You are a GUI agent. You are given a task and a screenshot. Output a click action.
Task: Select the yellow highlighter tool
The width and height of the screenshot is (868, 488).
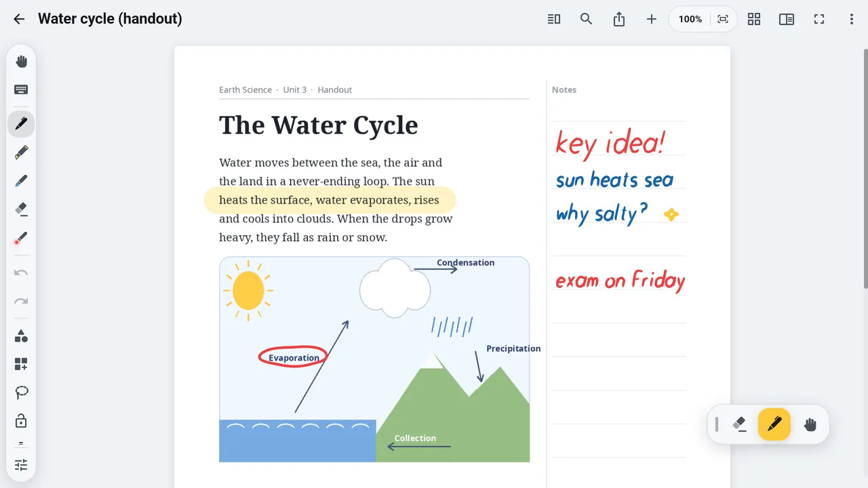[21, 152]
